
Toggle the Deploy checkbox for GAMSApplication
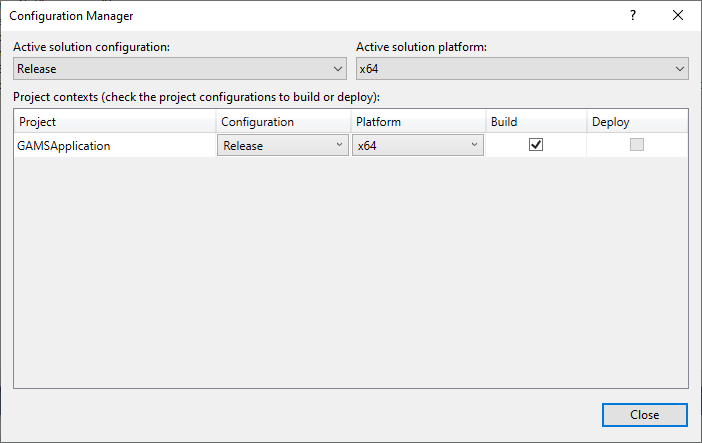636,145
